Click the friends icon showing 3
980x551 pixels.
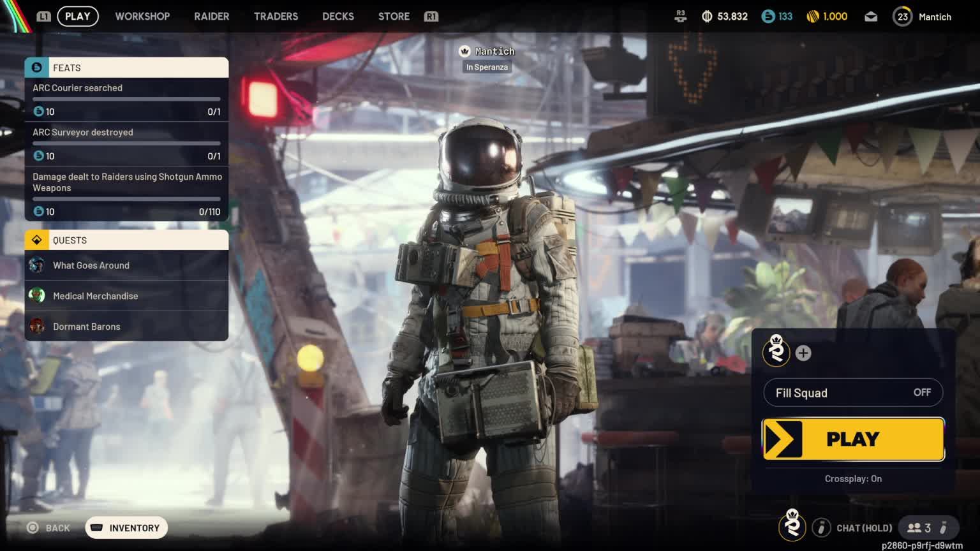914,528
